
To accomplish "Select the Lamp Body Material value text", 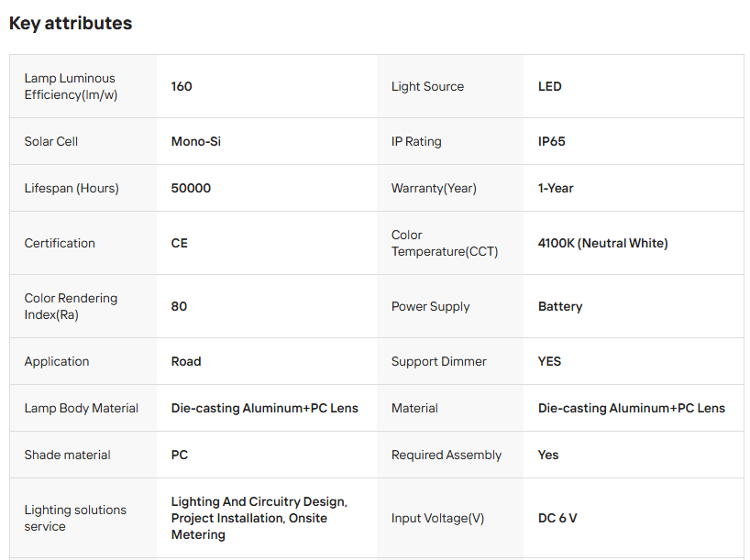I will (x=265, y=408).
